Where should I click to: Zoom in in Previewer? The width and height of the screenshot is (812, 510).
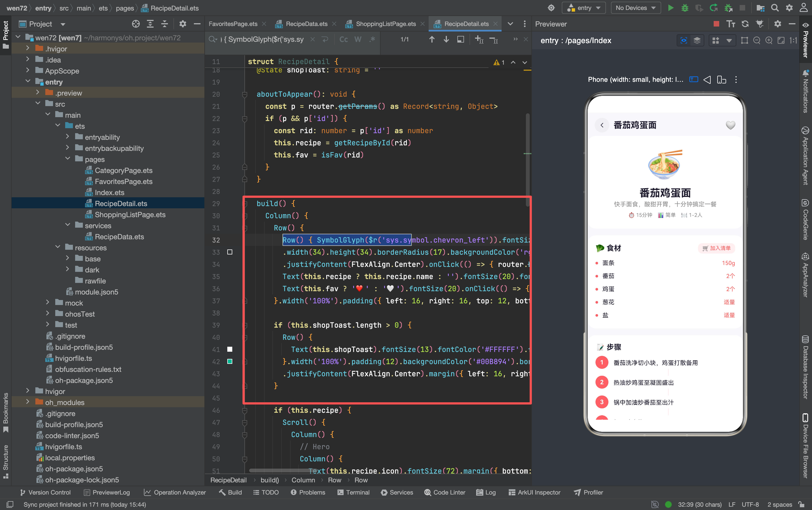769,41
